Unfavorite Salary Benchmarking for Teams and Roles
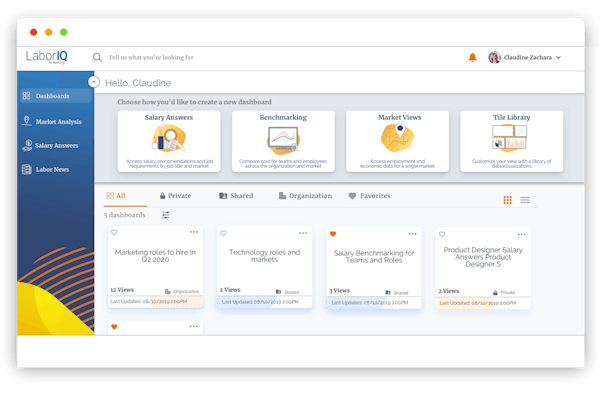600x394 pixels. click(333, 234)
